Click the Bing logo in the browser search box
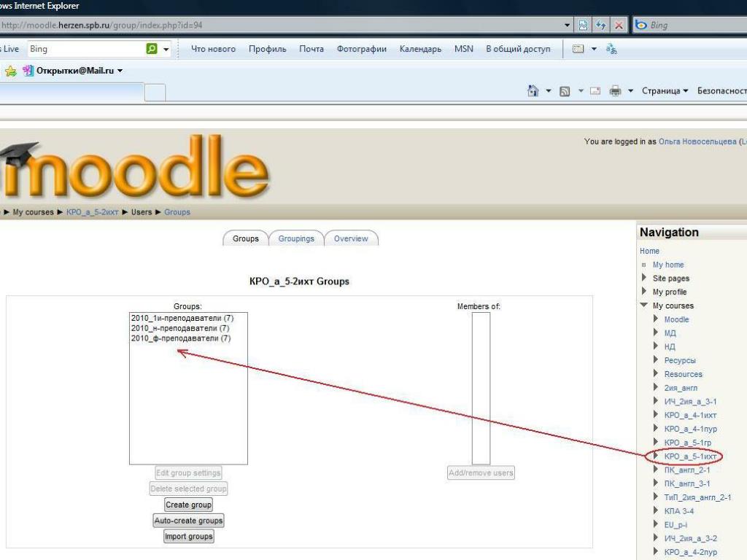Viewport: 747px width, 560px height. [641, 25]
